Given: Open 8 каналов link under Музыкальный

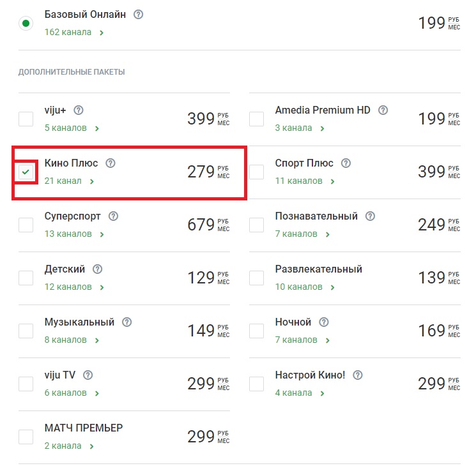Looking at the screenshot, I should tap(72, 340).
